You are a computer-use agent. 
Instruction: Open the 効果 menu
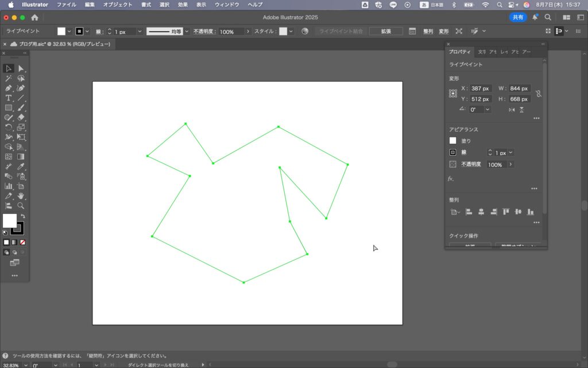click(183, 5)
